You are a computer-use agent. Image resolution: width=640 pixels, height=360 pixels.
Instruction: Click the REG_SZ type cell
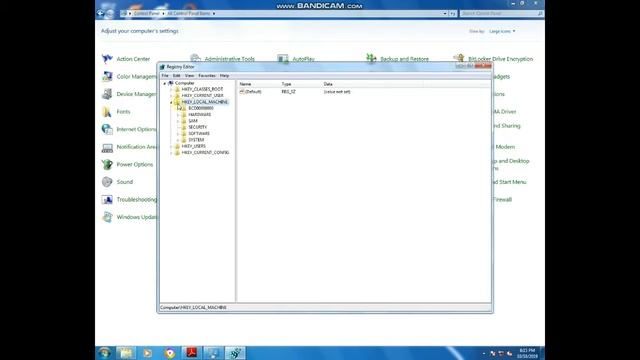point(289,92)
